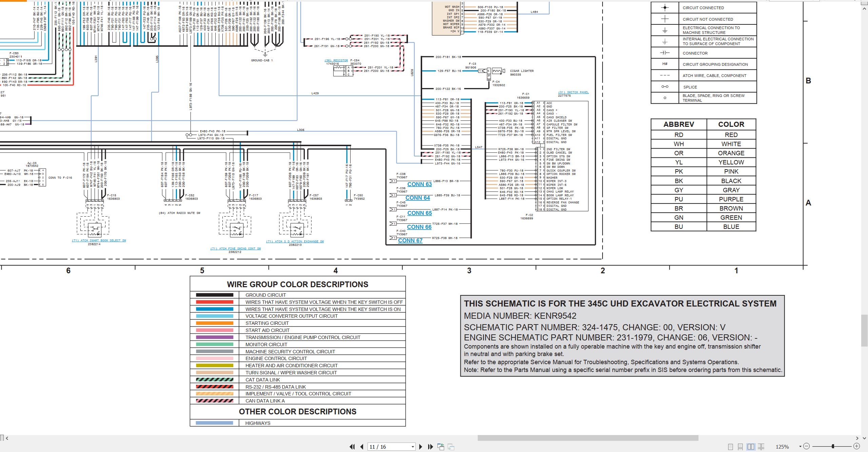Open the CONN 65 link
The width and height of the screenshot is (868, 452).
coord(419,213)
